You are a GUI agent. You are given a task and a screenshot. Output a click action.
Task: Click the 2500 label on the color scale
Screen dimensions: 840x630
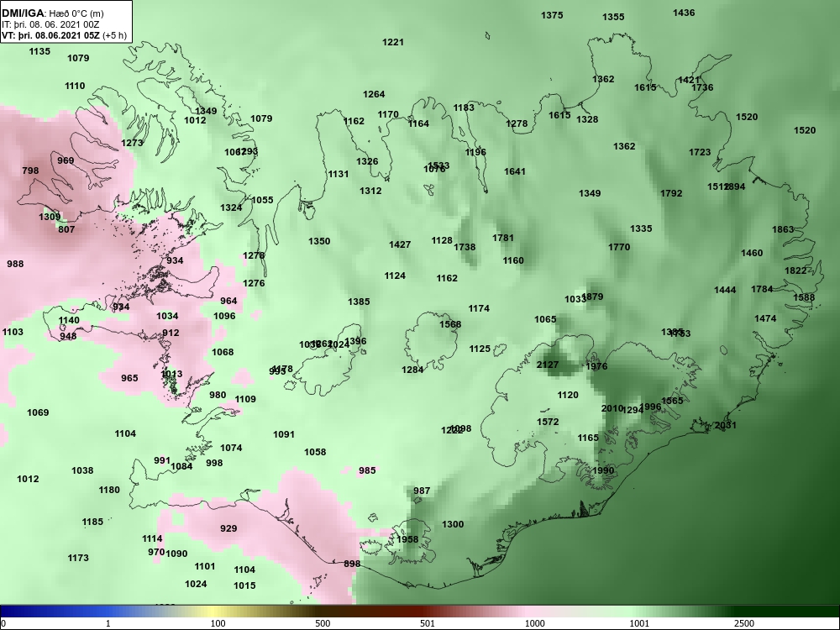click(x=743, y=623)
